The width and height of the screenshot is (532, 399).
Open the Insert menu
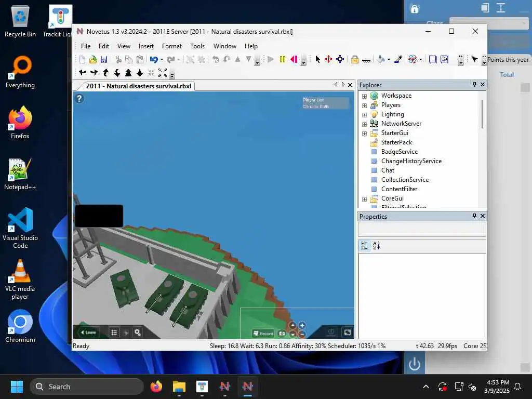[x=146, y=46]
